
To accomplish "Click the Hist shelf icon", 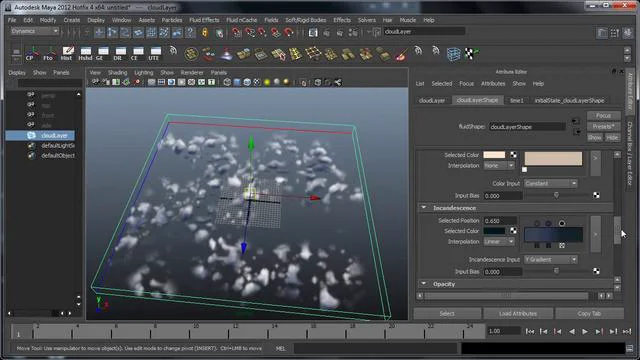I will click(67, 53).
